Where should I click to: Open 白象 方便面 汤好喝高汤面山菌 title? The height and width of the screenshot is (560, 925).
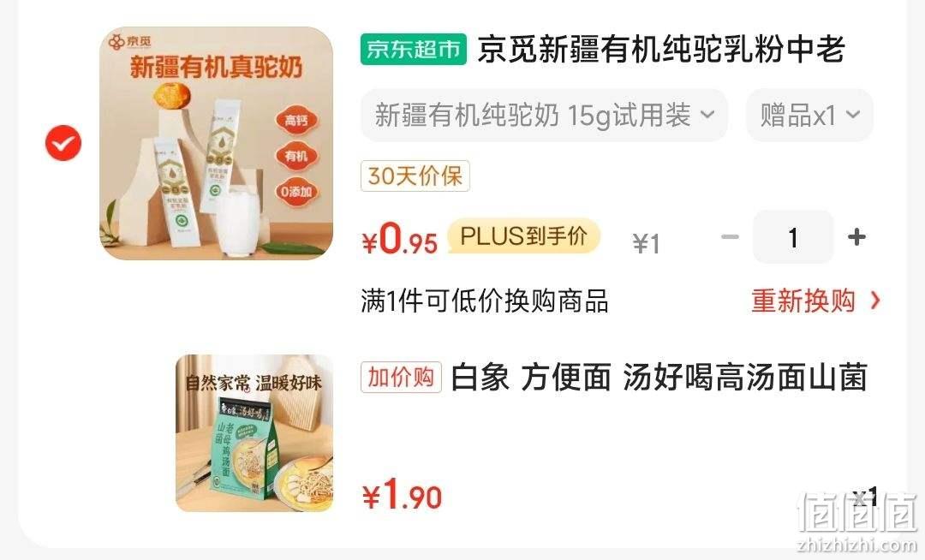point(659,378)
